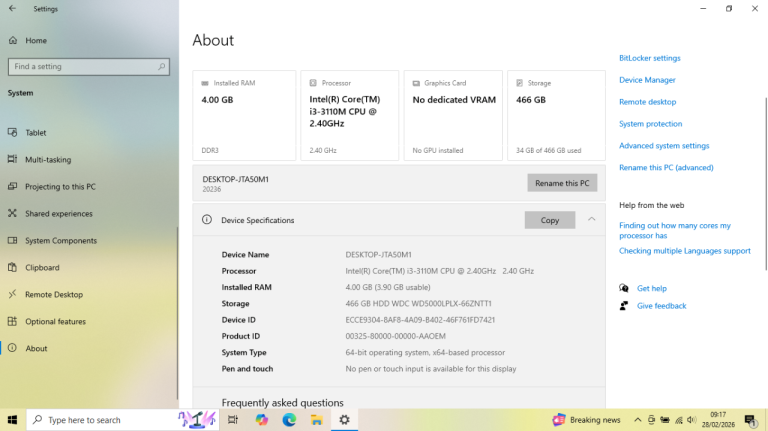Open the Device Manager link

pos(647,80)
